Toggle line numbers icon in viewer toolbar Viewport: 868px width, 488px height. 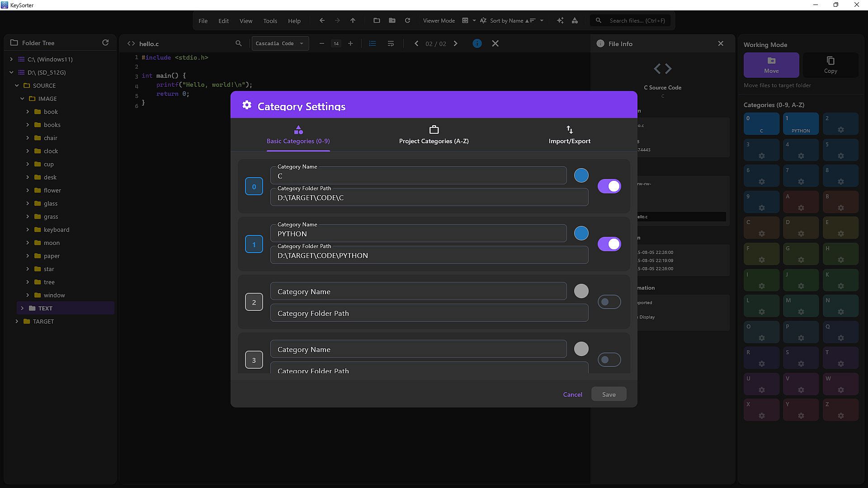(372, 43)
